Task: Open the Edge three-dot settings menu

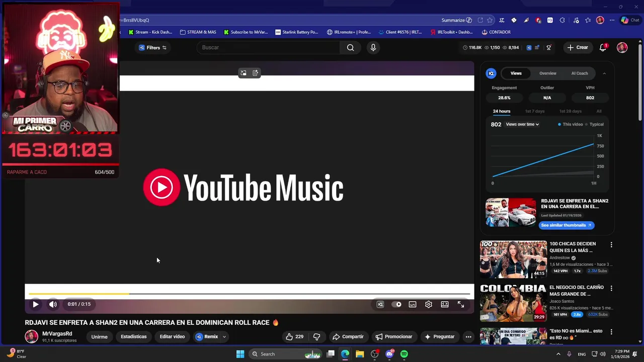Action: point(612,20)
